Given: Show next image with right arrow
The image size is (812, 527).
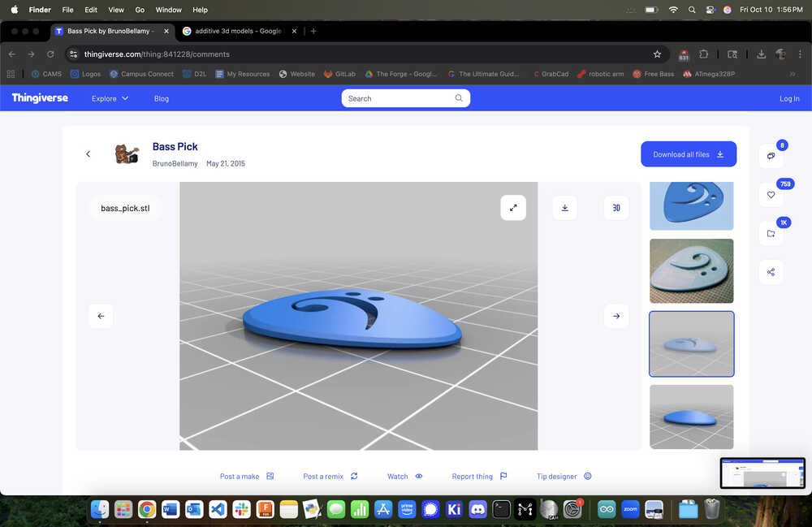Looking at the screenshot, I should [x=616, y=316].
